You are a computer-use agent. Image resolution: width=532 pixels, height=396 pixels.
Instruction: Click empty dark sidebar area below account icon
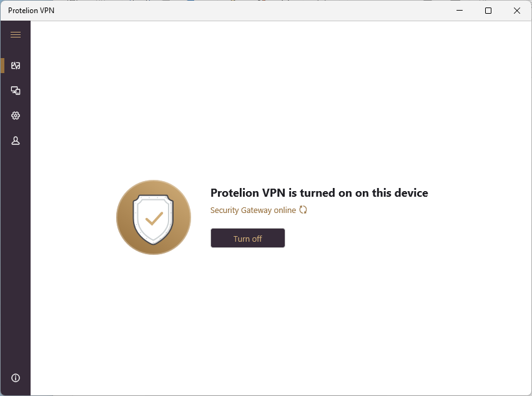[16, 254]
